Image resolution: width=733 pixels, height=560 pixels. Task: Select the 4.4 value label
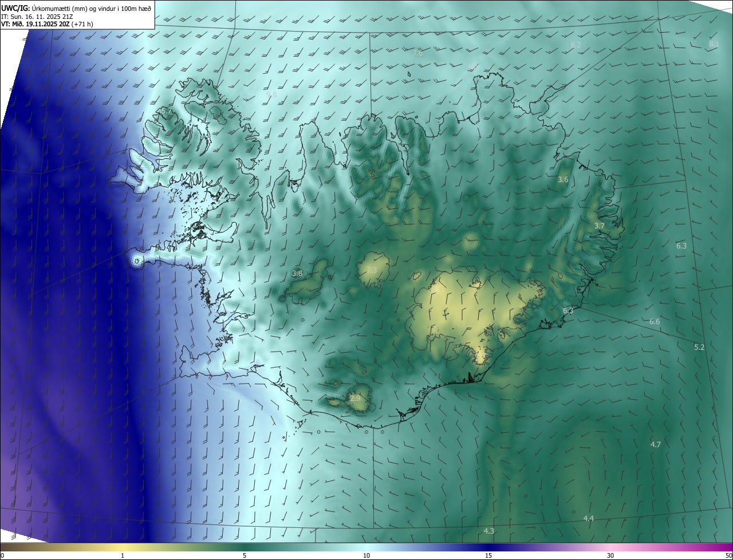click(588, 519)
